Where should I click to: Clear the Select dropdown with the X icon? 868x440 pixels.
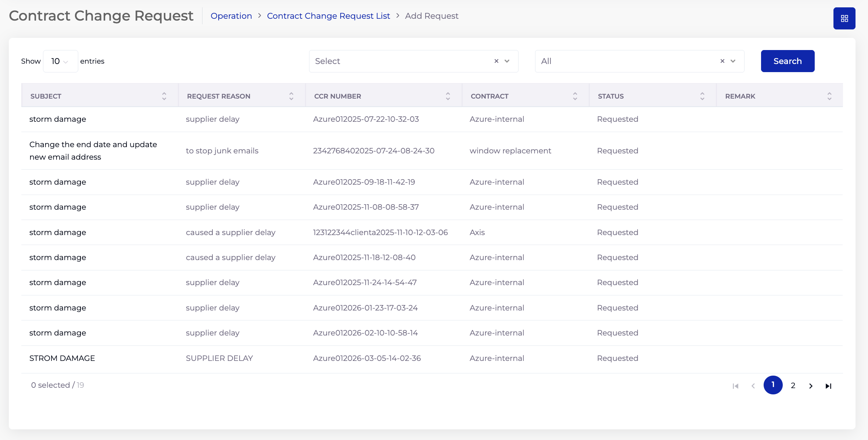click(496, 61)
